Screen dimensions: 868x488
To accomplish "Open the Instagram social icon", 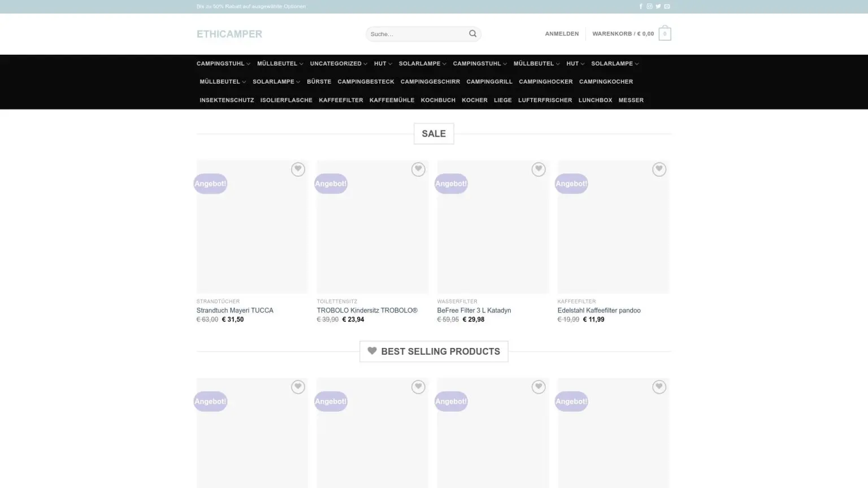I will [x=649, y=7].
